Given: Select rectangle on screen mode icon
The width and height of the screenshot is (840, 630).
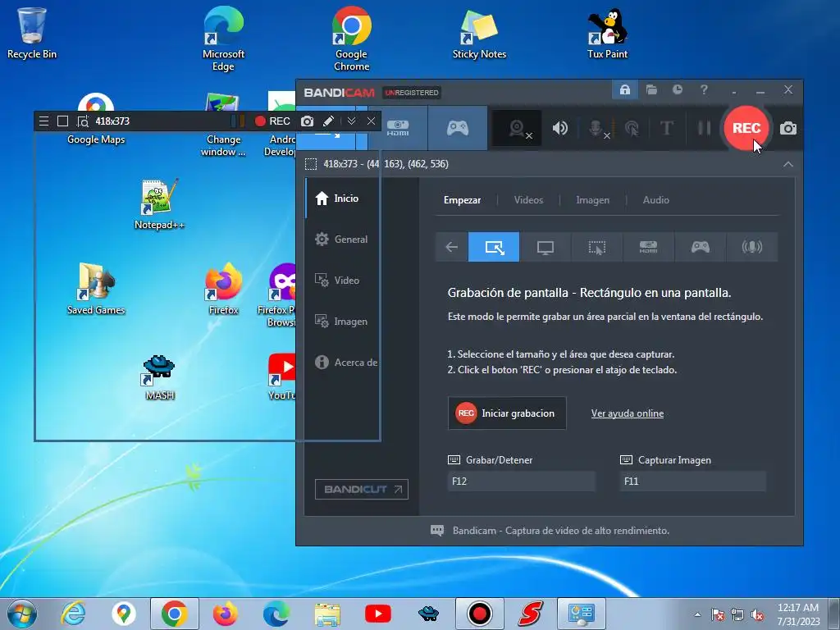Looking at the screenshot, I should click(494, 247).
